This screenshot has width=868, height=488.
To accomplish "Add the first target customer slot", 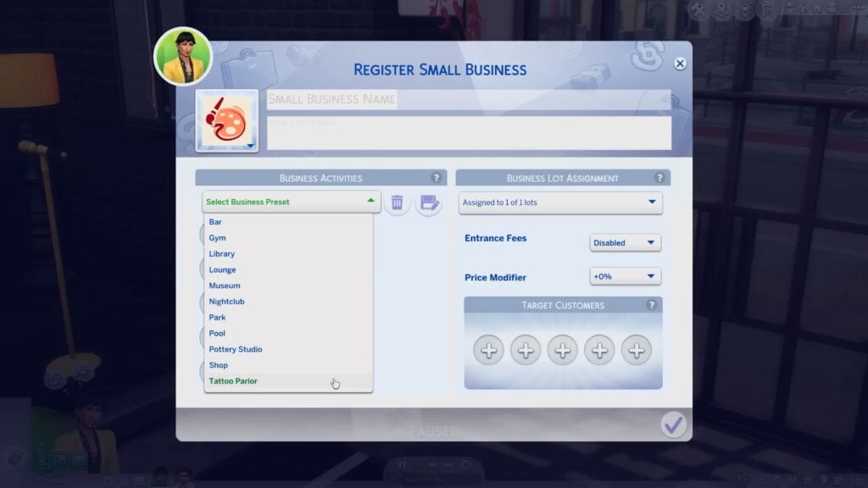I will point(489,349).
